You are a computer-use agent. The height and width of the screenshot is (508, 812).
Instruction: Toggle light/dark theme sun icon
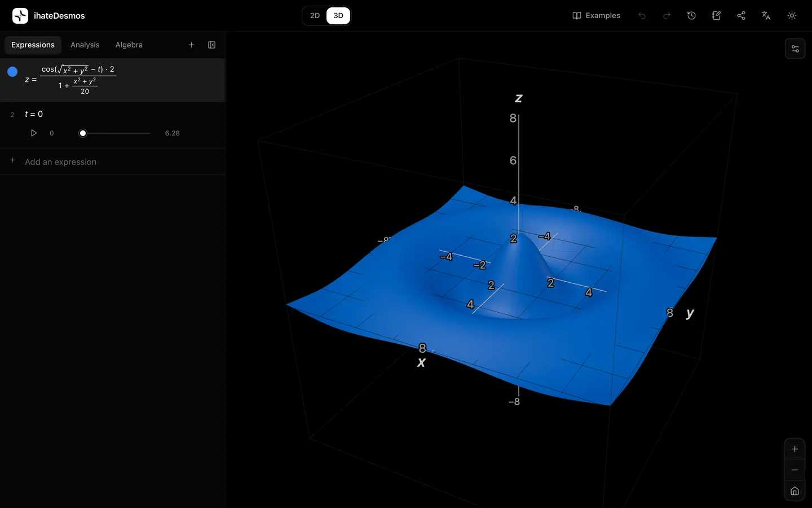point(792,16)
